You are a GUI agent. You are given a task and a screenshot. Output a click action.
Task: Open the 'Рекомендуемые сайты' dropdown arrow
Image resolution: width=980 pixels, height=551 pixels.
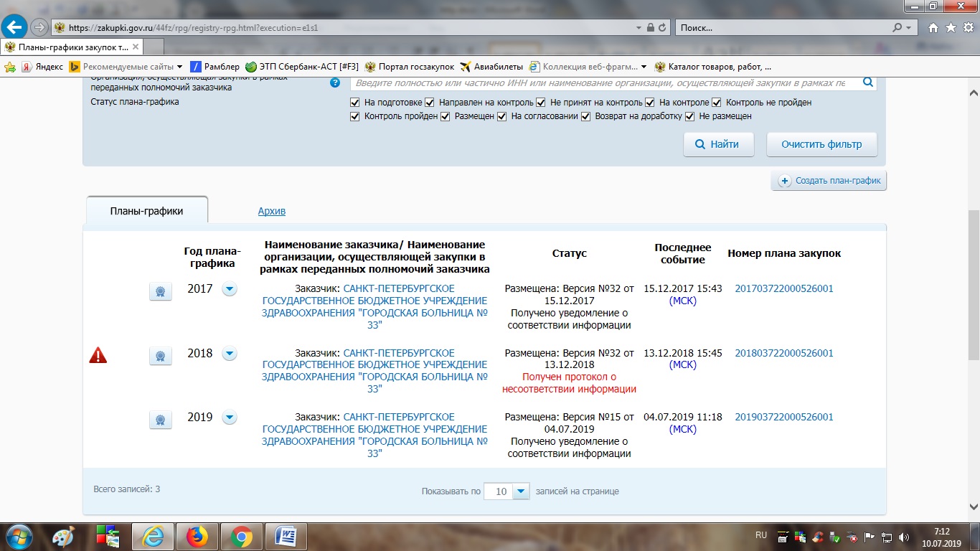point(179,67)
